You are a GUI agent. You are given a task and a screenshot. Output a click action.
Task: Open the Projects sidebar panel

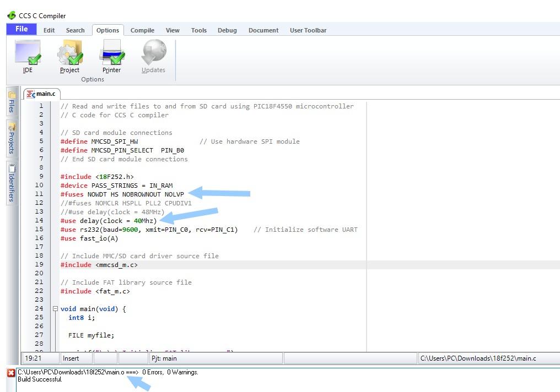click(x=12, y=138)
